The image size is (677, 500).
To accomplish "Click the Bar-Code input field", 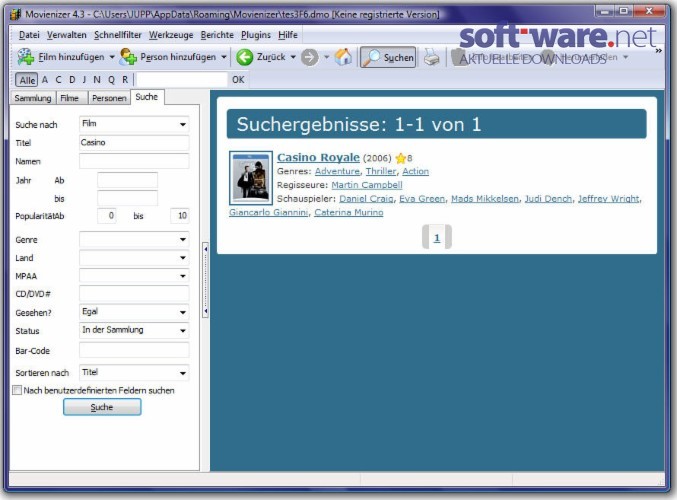I will tap(134, 350).
